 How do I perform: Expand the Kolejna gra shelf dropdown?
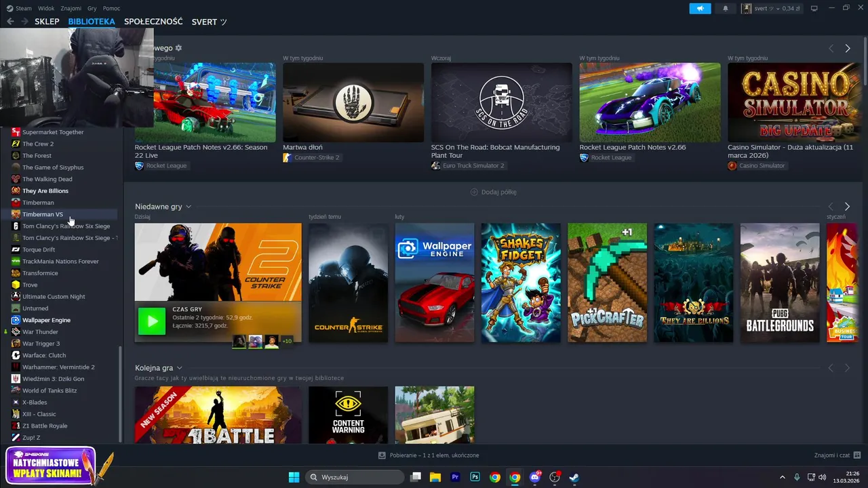[179, 368]
